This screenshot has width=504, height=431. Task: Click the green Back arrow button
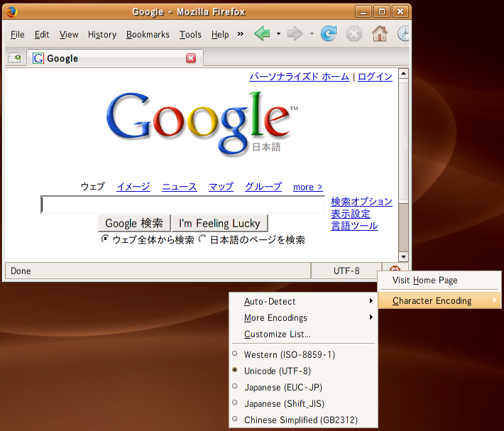coord(262,33)
